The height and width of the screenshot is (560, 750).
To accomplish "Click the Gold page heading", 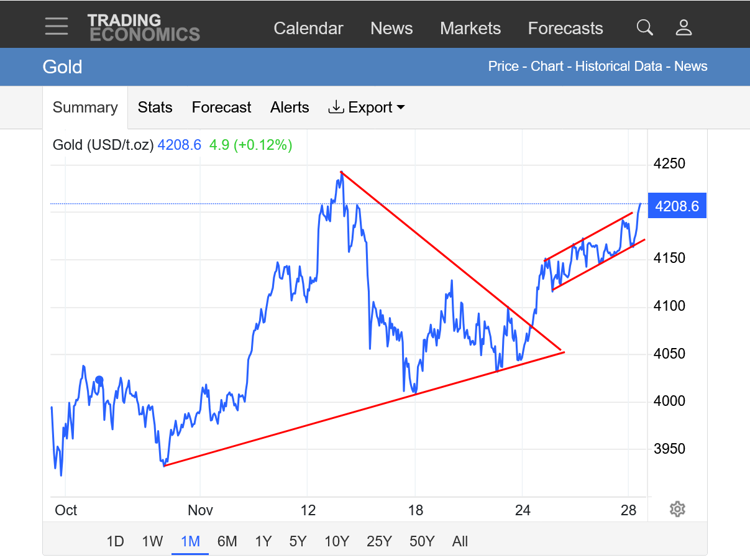I will pyautogui.click(x=62, y=67).
